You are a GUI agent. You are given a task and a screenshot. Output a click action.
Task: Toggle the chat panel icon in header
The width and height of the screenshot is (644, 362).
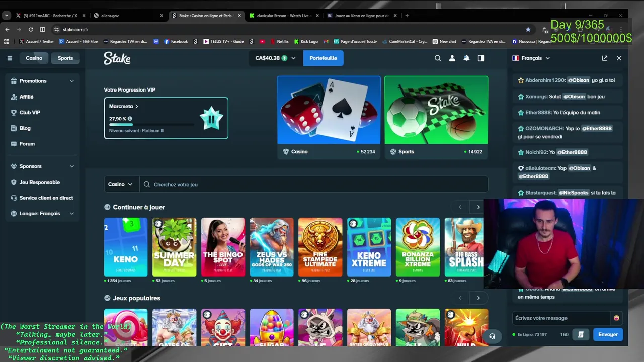(x=481, y=58)
